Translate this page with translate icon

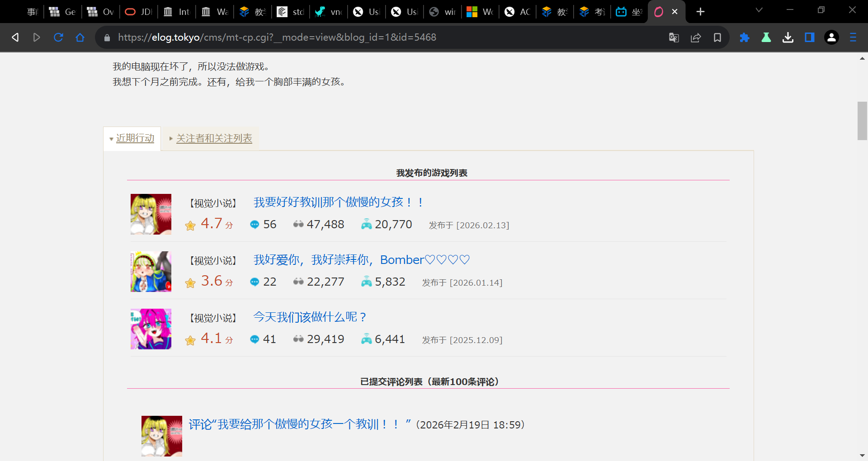tap(674, 38)
